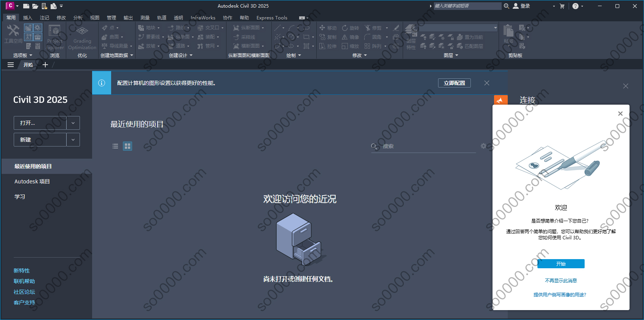Image resolution: width=644 pixels, height=320 pixels.
Task: Click the hamburger menu beside 开始 tab
Action: tap(11, 65)
